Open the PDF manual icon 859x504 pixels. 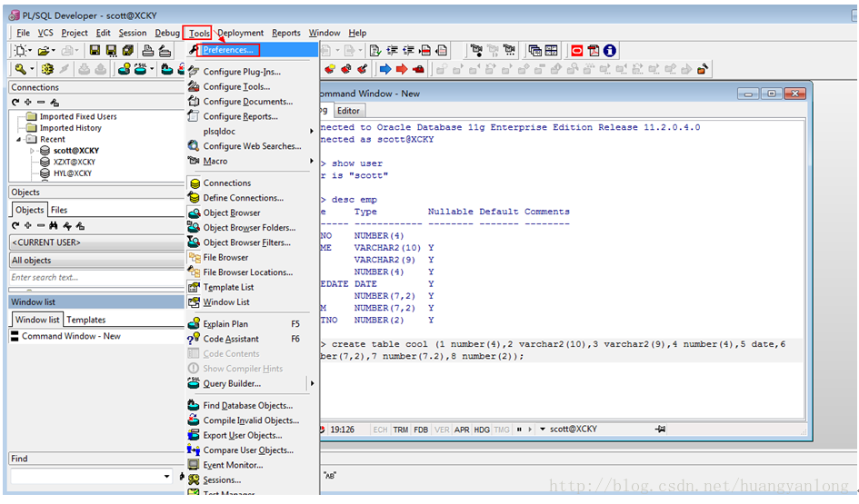coord(594,51)
